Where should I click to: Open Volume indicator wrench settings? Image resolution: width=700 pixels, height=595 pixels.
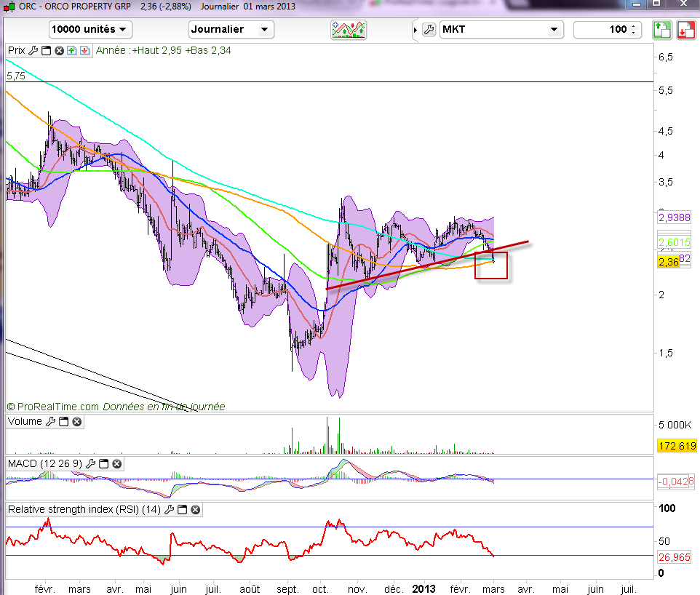[x=50, y=421]
